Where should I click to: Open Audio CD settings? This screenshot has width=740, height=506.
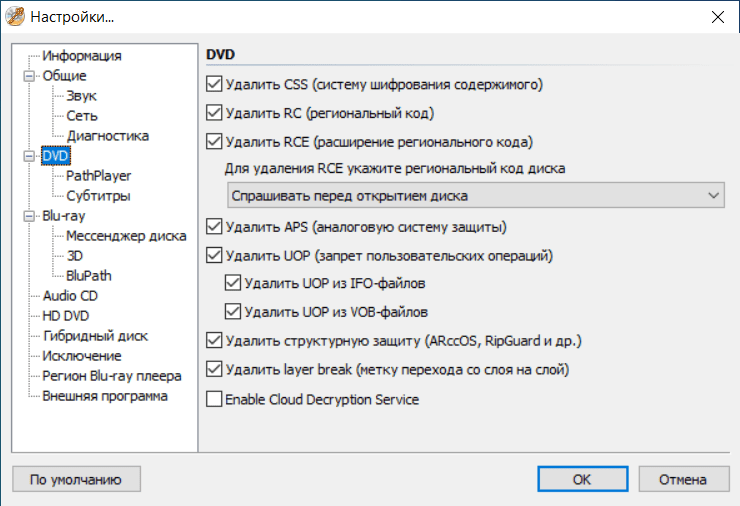coord(70,296)
